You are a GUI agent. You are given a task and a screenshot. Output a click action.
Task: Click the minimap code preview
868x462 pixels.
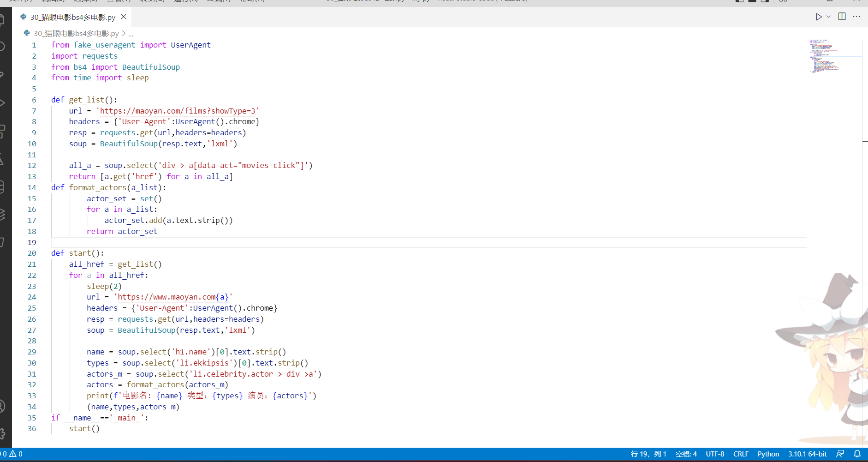(825, 55)
